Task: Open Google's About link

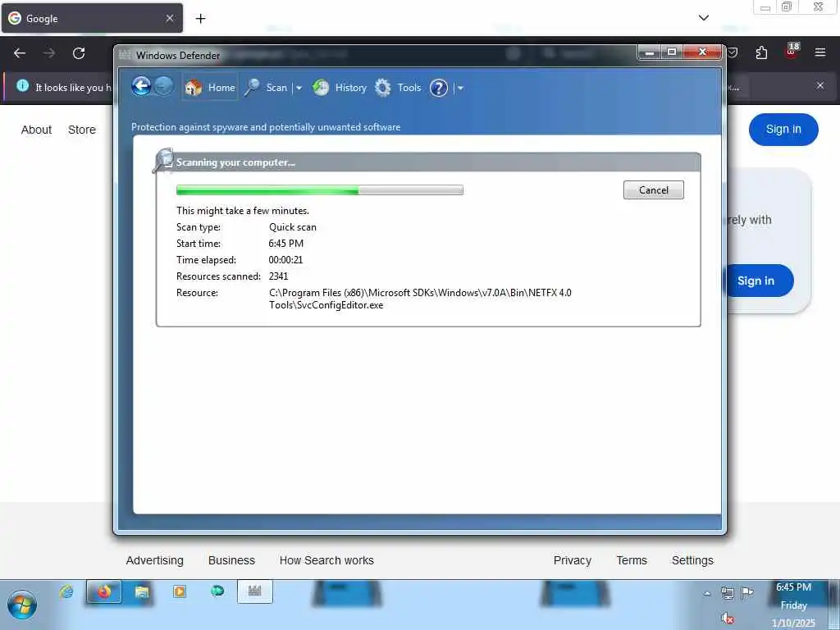Action: click(x=36, y=130)
